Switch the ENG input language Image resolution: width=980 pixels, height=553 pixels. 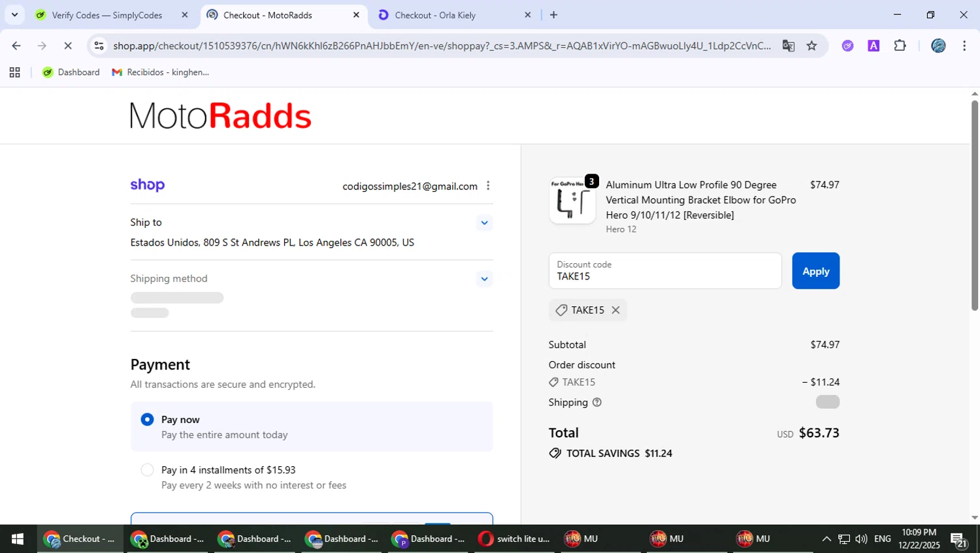[882, 539]
